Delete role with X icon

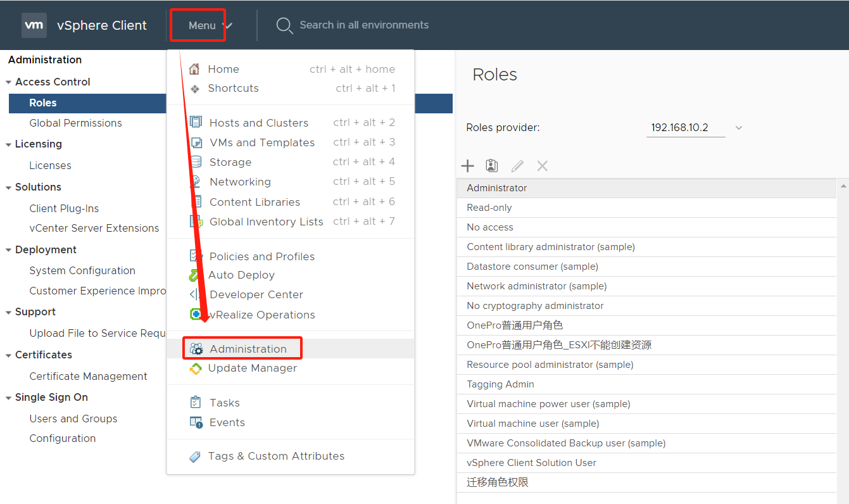[542, 166]
